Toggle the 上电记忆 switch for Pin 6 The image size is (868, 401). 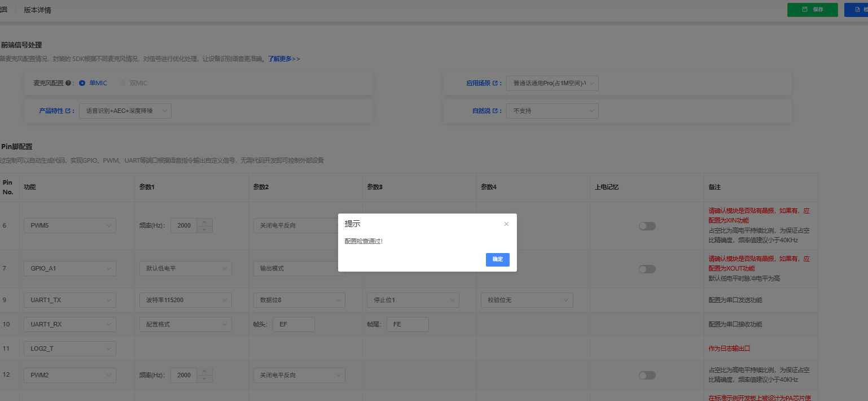point(647,226)
